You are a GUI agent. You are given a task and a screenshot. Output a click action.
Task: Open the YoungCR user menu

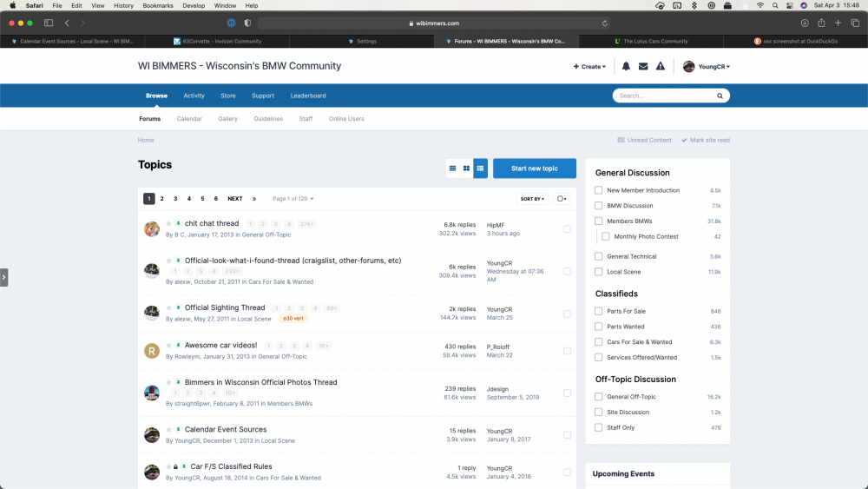click(707, 67)
